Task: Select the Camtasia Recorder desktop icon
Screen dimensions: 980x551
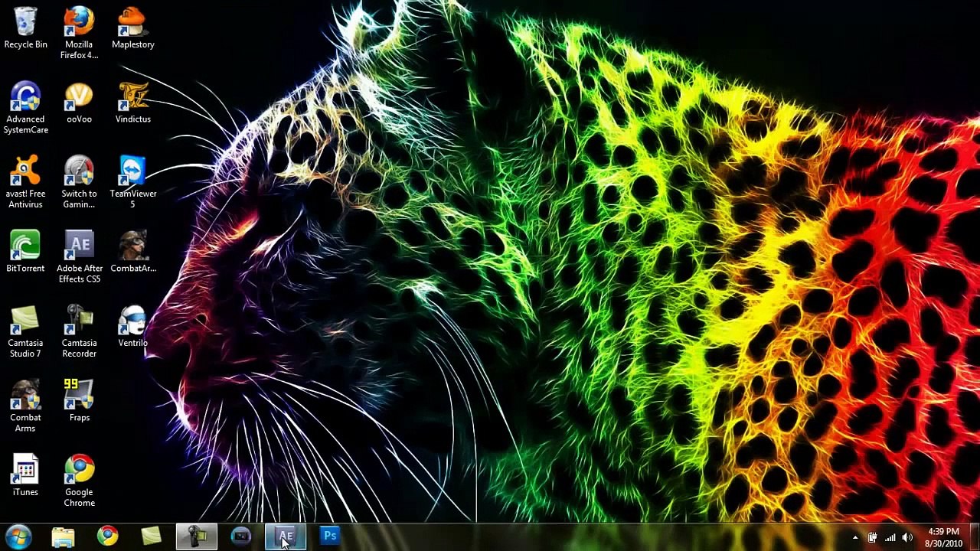Action: pos(79,331)
